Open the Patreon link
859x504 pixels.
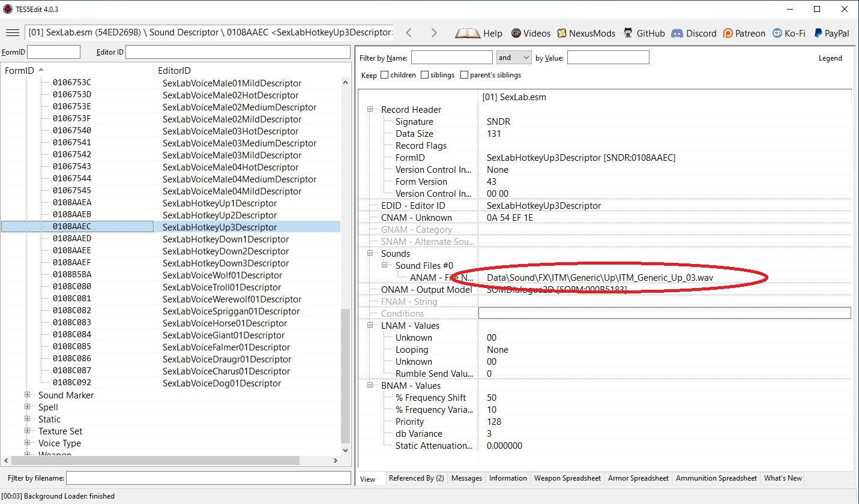click(744, 34)
